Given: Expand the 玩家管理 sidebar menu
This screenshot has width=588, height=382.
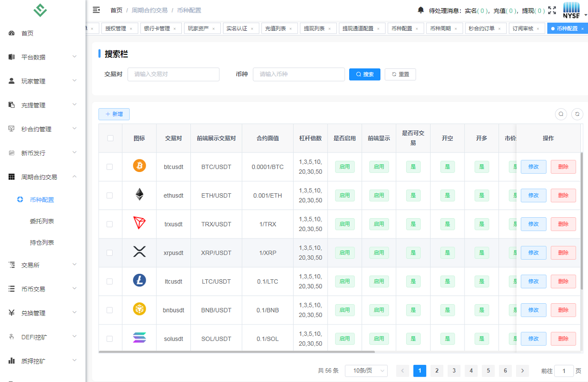Looking at the screenshot, I should (43, 81).
